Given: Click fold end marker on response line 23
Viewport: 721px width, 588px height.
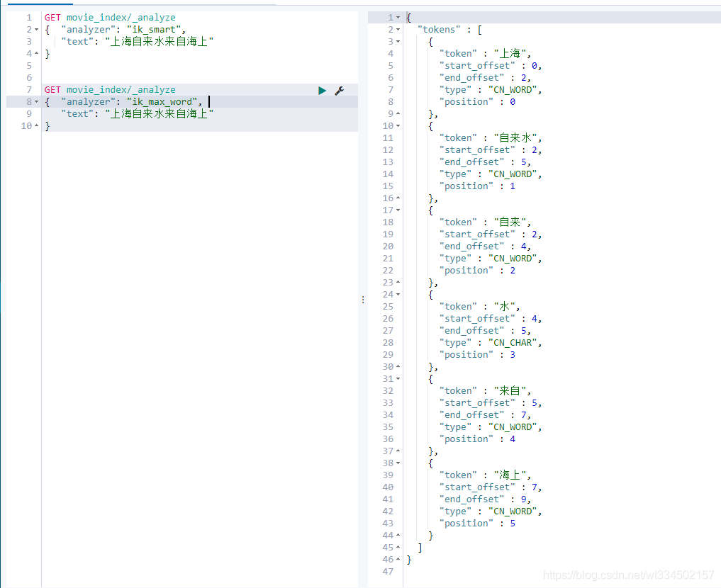Looking at the screenshot, I should [x=398, y=282].
